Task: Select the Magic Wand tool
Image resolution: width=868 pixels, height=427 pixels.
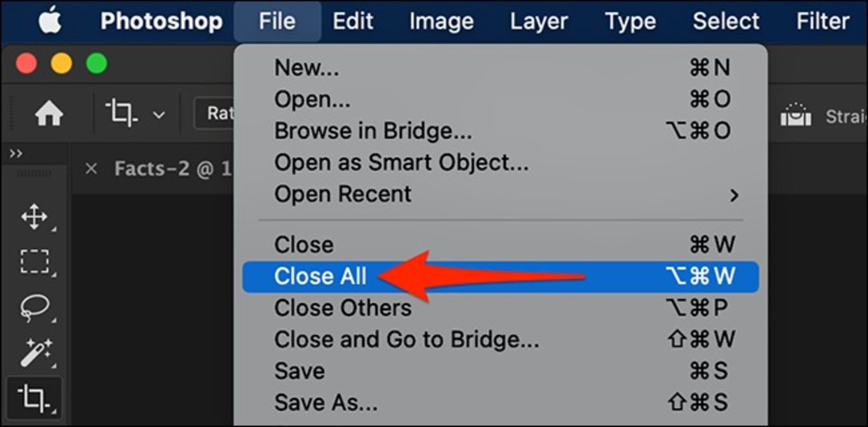Action: coord(35,352)
